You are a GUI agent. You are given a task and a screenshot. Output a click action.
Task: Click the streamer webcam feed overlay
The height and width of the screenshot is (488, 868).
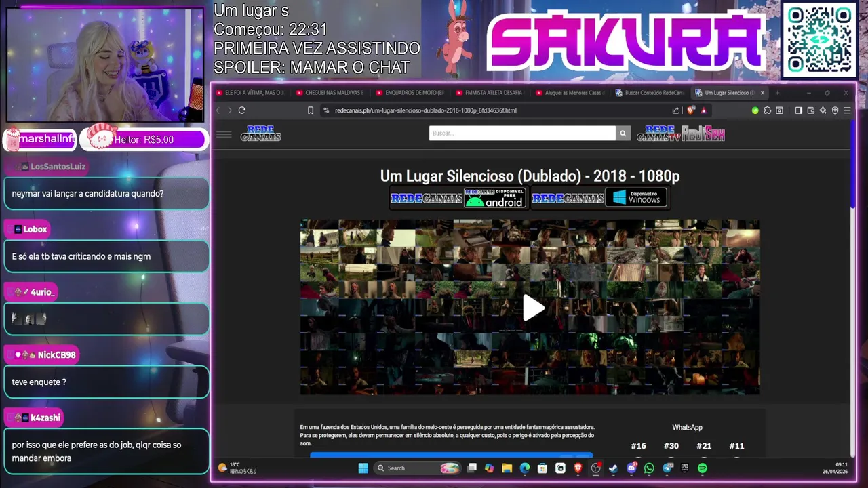pyautogui.click(x=104, y=65)
